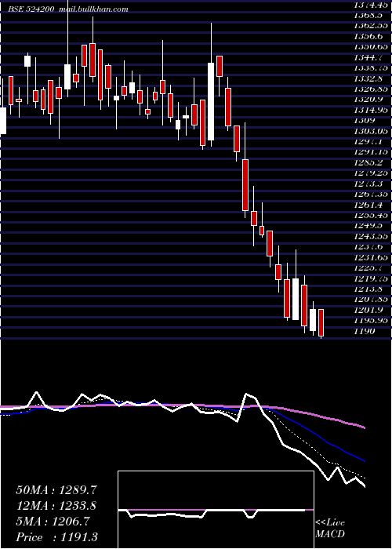
Task: Click the tall white candlestick before the decline
Action: click(x=211, y=101)
